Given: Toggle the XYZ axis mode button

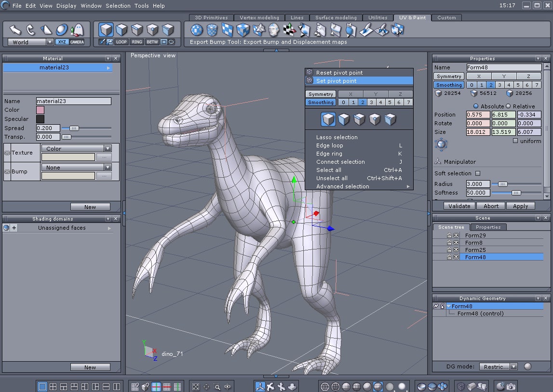Looking at the screenshot, I should point(62,42).
